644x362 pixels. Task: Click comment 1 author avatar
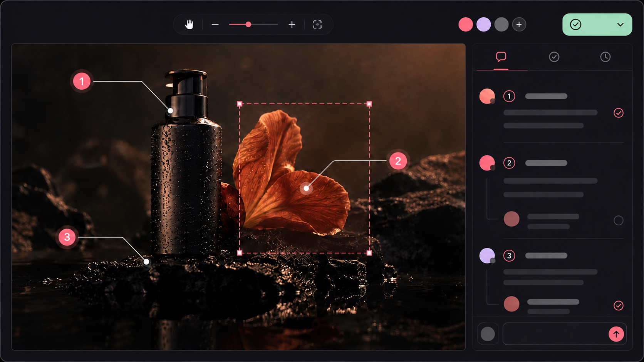coord(487,96)
